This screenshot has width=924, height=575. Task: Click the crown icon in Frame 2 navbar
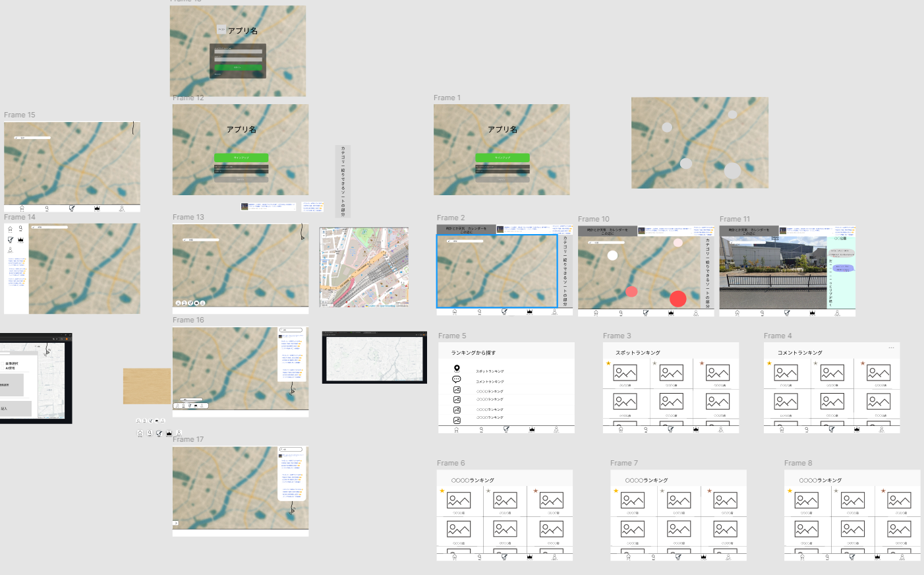click(x=529, y=312)
